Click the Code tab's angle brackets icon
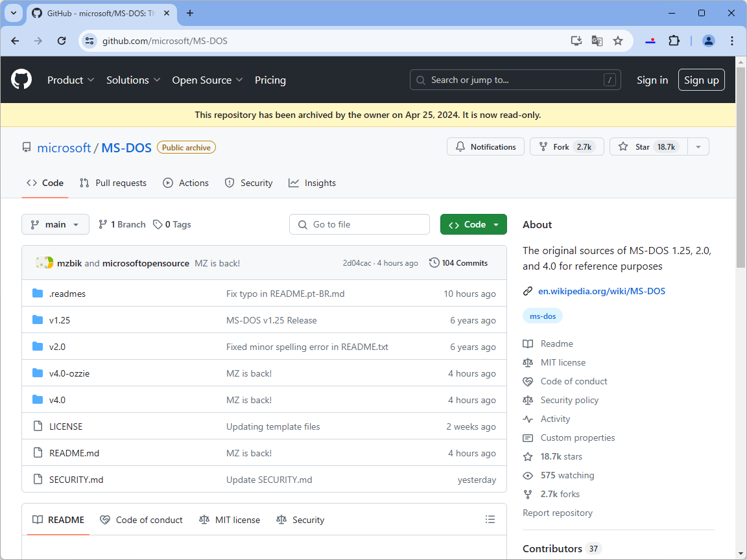This screenshot has width=747, height=560. tap(32, 182)
